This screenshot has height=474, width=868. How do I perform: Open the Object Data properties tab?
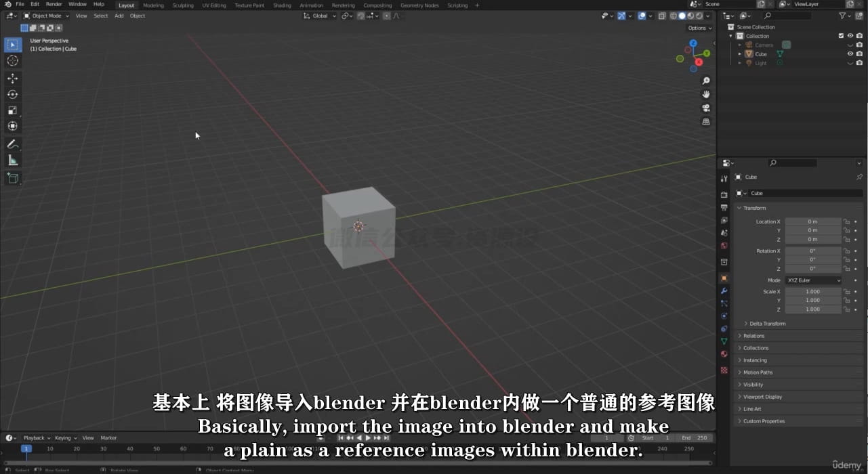(724, 341)
